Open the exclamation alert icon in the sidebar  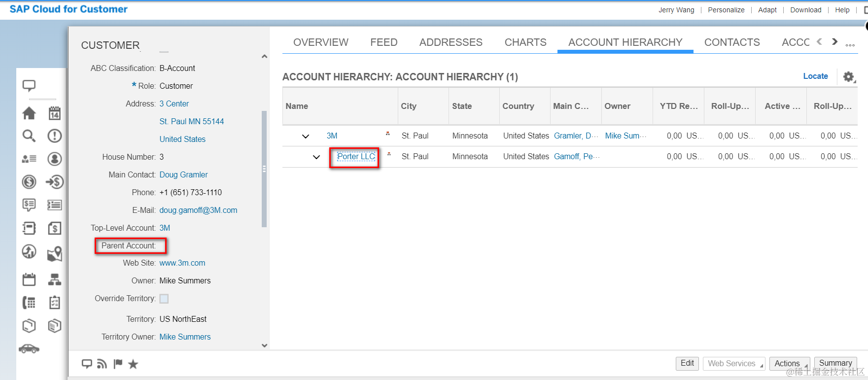tap(54, 136)
